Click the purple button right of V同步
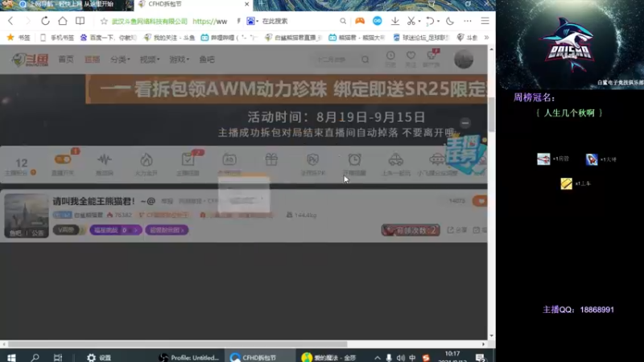Viewport: 644px width, 362px height. 116,230
